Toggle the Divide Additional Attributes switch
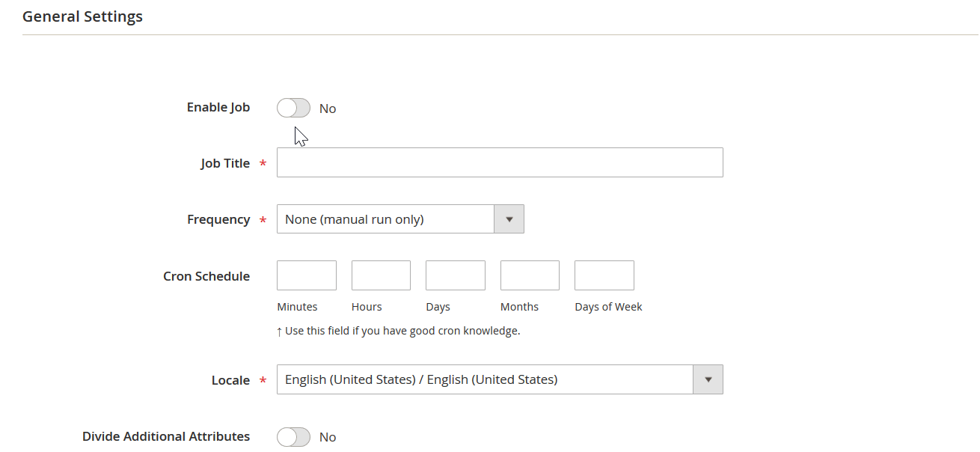The height and width of the screenshot is (452, 980). [293, 437]
